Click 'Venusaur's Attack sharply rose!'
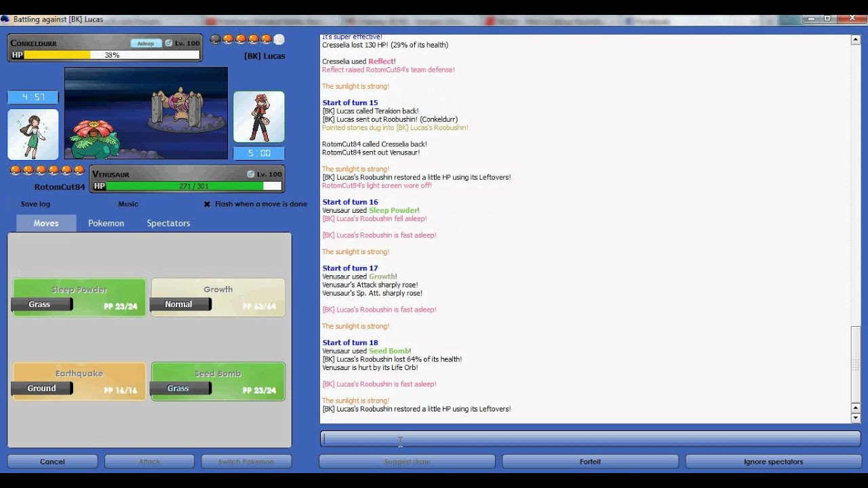 coord(370,285)
